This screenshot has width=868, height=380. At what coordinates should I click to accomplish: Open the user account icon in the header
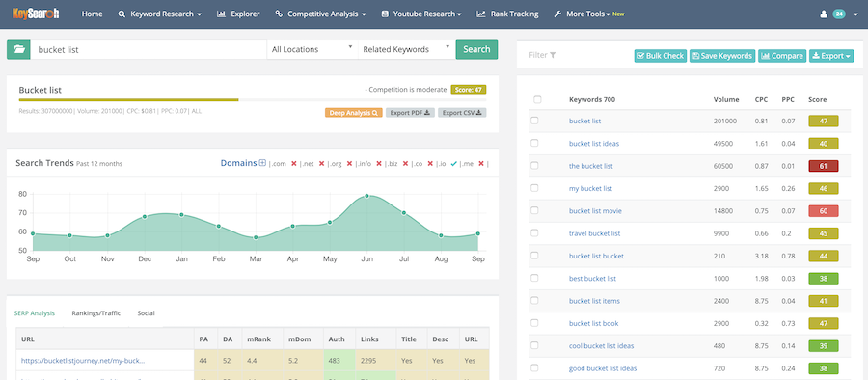[x=824, y=14]
